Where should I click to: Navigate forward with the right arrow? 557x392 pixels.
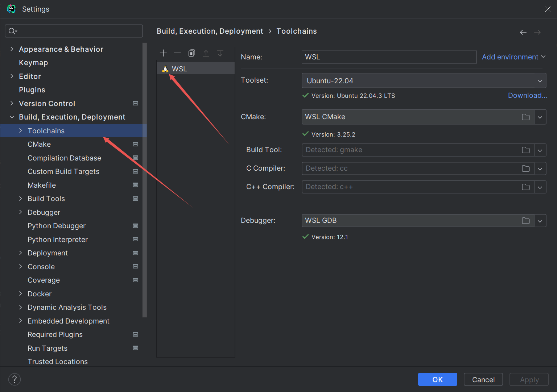[537, 32]
